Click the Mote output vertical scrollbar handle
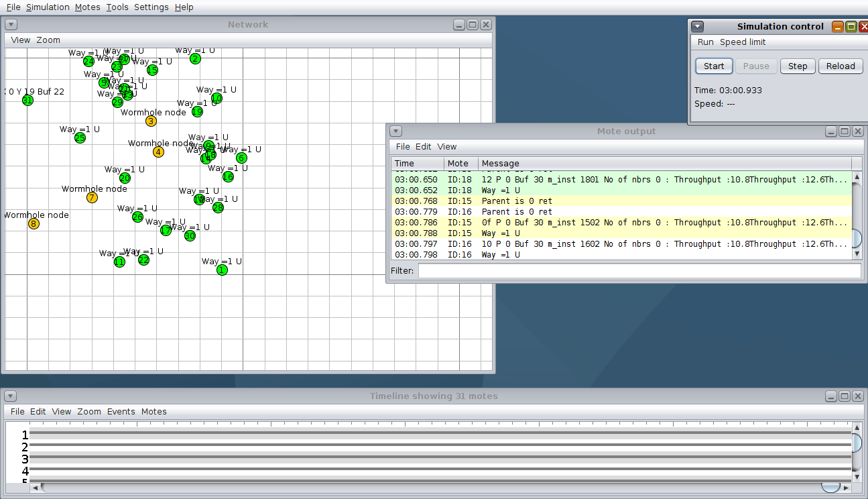868x499 pixels. (857, 237)
